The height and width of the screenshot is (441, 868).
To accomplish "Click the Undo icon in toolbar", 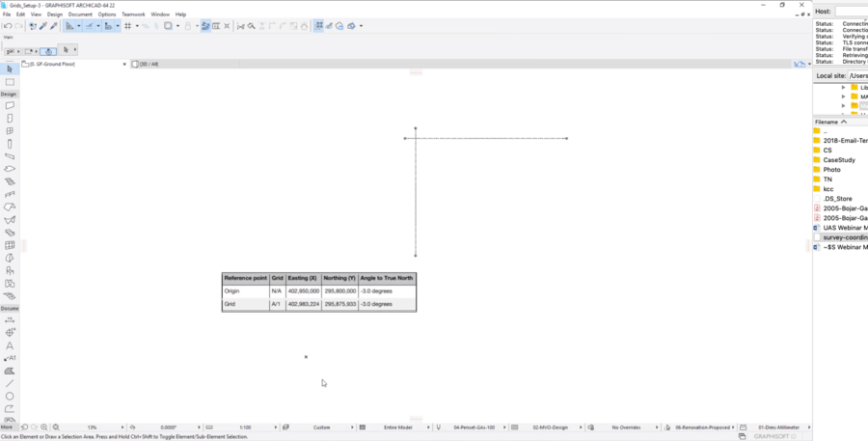I will (x=9, y=26).
